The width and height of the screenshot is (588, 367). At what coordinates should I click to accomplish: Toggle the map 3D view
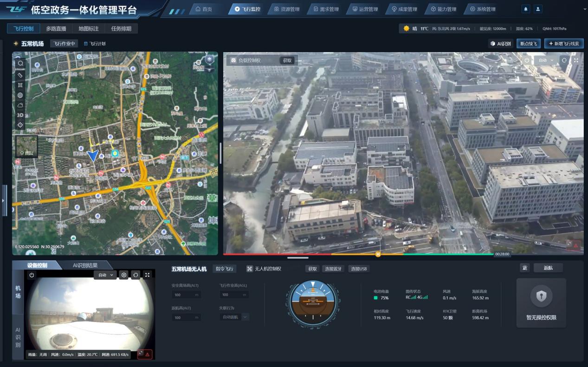click(20, 115)
